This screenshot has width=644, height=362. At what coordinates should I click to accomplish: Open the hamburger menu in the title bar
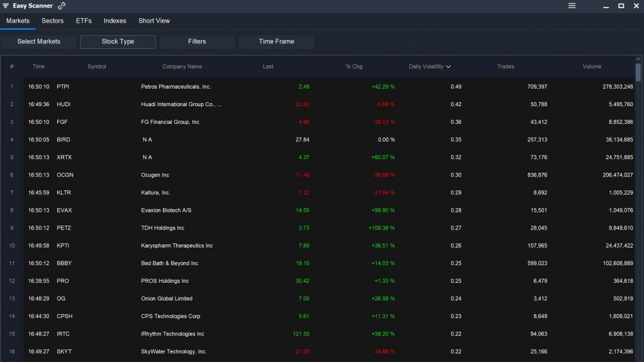coord(572,6)
